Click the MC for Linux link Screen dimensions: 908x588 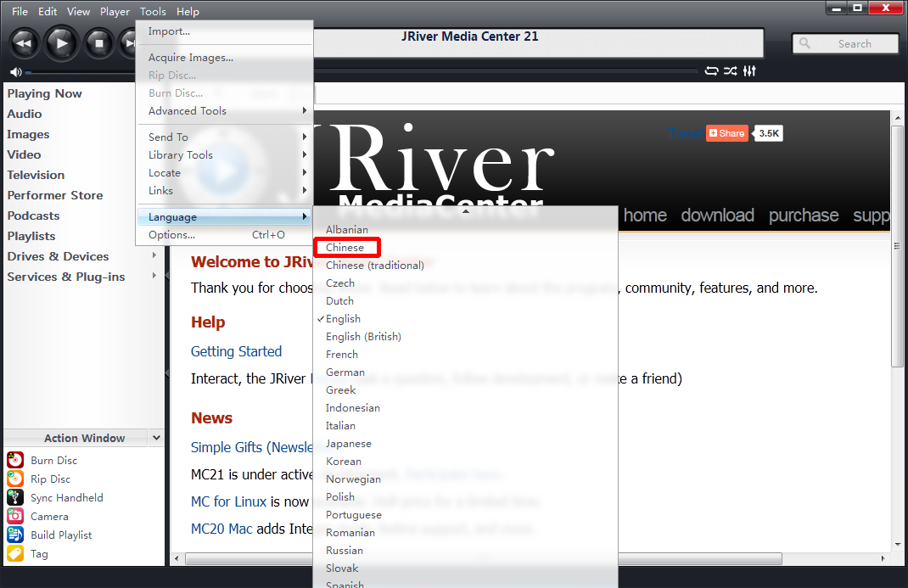(x=229, y=501)
